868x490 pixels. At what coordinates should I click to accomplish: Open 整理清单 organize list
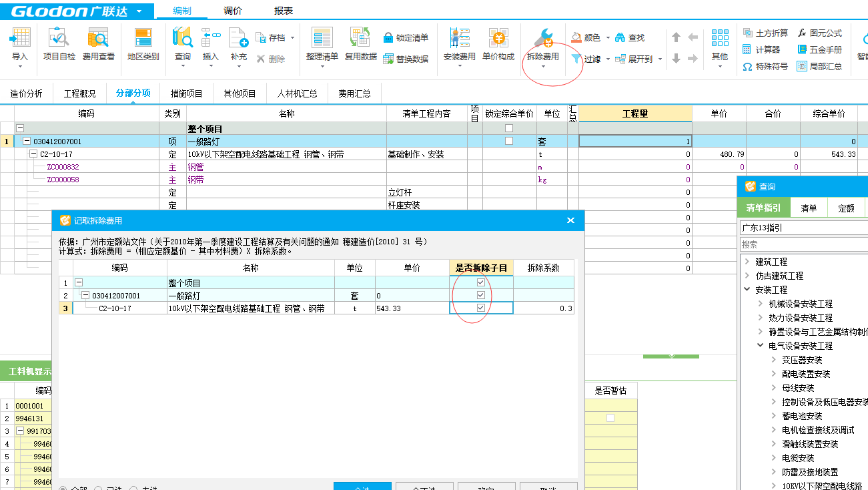coord(322,44)
